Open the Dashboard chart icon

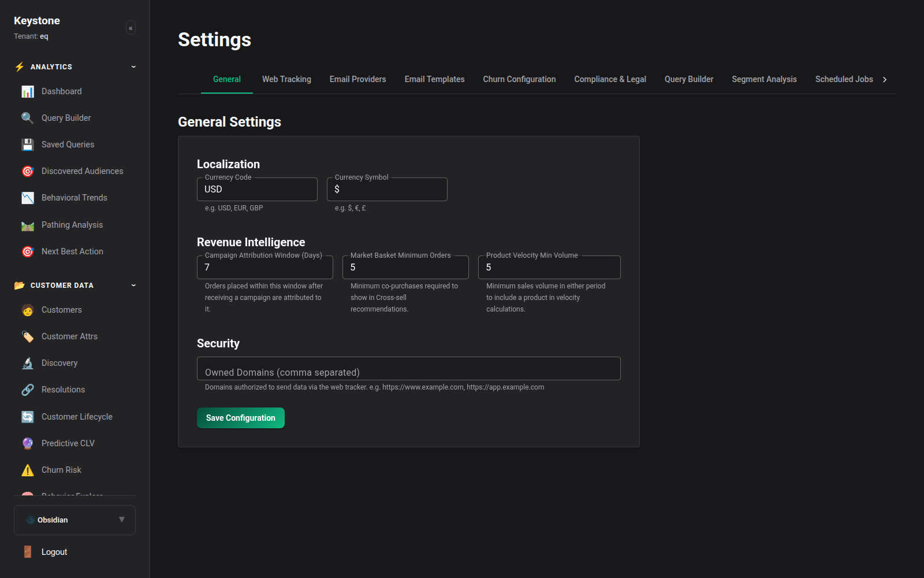click(x=28, y=91)
